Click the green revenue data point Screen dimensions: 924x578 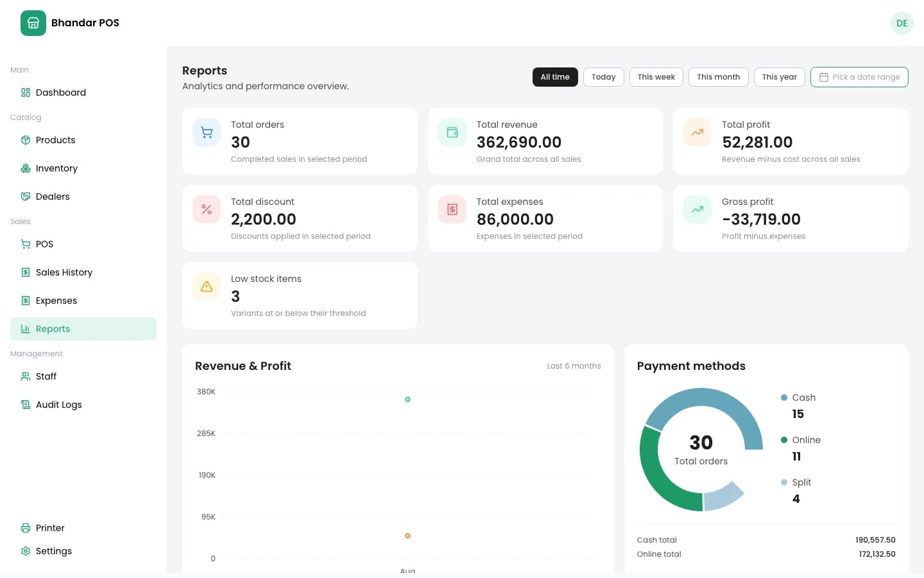click(407, 399)
